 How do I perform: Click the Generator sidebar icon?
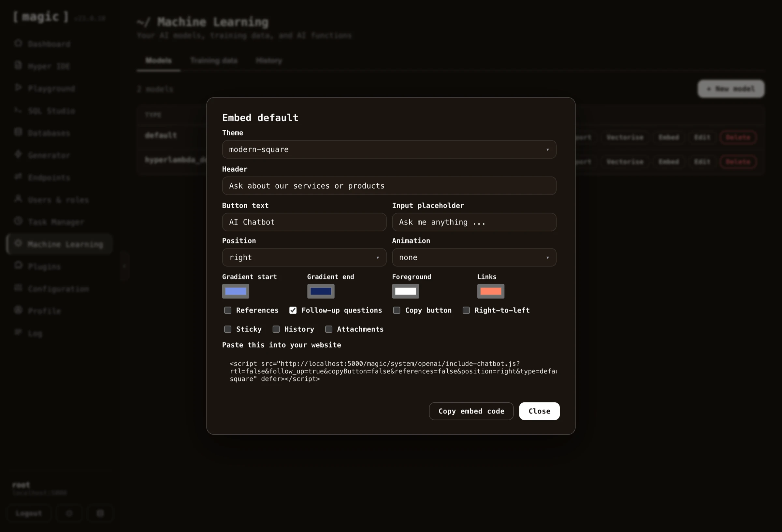pyautogui.click(x=18, y=154)
